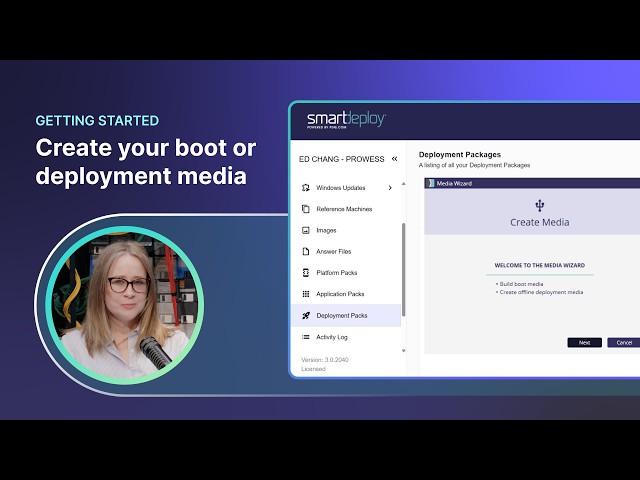Screen dimensions: 640x480
Task: Click the 'Create Media' title text
Action: [x=540, y=222]
